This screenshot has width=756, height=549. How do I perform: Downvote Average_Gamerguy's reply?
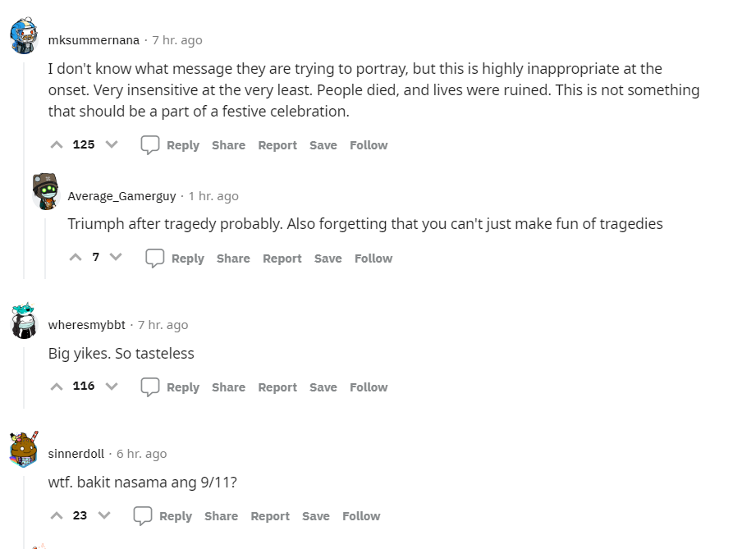click(116, 258)
